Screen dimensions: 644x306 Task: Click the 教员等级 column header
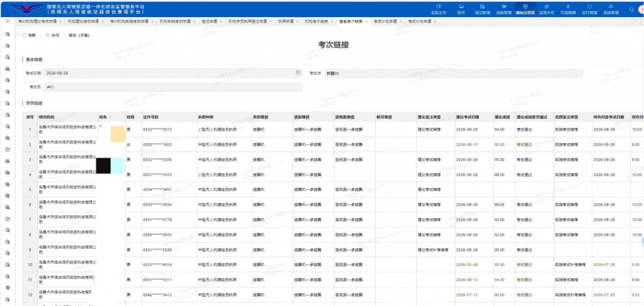click(395, 117)
